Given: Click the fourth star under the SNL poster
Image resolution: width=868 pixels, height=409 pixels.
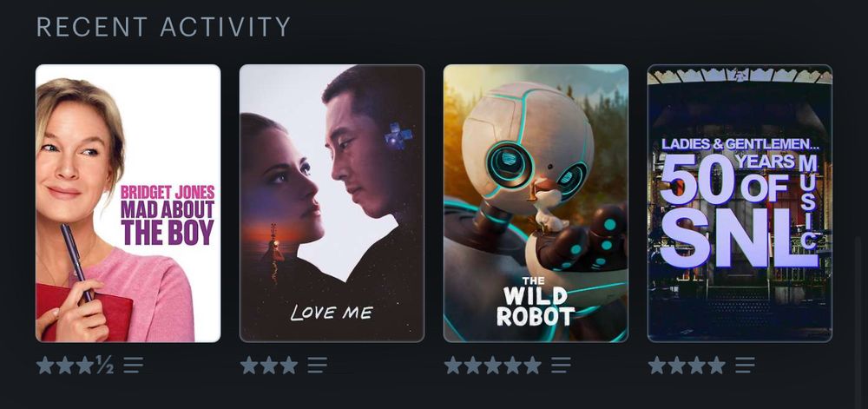Looking at the screenshot, I should [x=716, y=366].
